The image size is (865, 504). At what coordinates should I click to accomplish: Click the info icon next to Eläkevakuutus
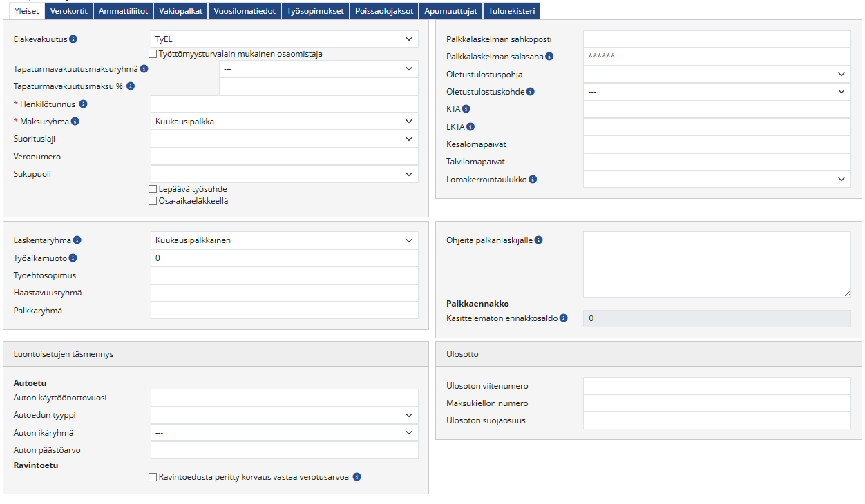tap(73, 39)
